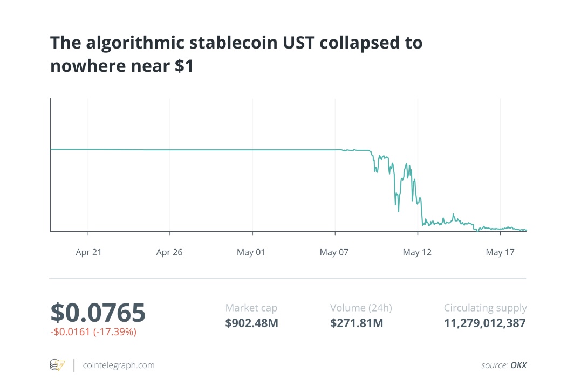Image resolution: width=588 pixels, height=387 pixels.
Task: Click the horizontal divider below the chart
Action: [288, 279]
